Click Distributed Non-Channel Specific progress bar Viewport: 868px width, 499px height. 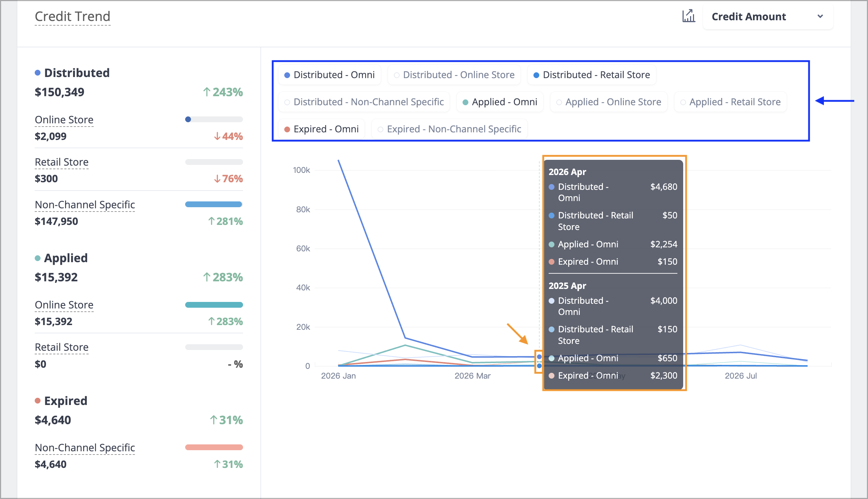(214, 204)
